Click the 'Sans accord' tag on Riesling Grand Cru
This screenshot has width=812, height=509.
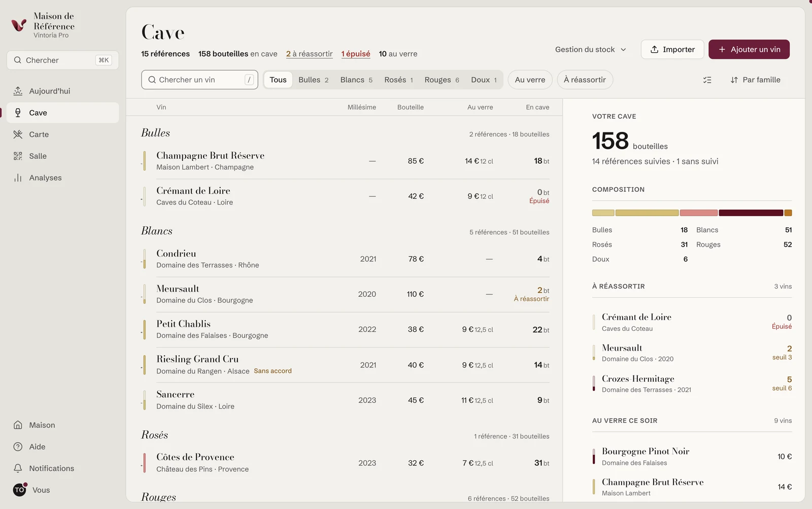tap(273, 371)
